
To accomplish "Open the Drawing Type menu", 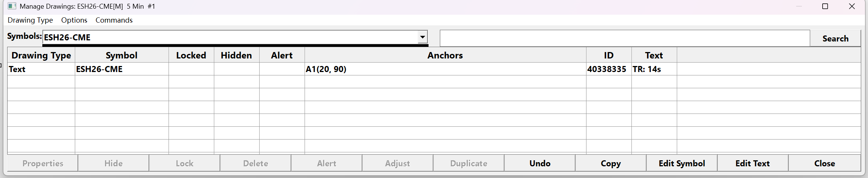I will (30, 20).
